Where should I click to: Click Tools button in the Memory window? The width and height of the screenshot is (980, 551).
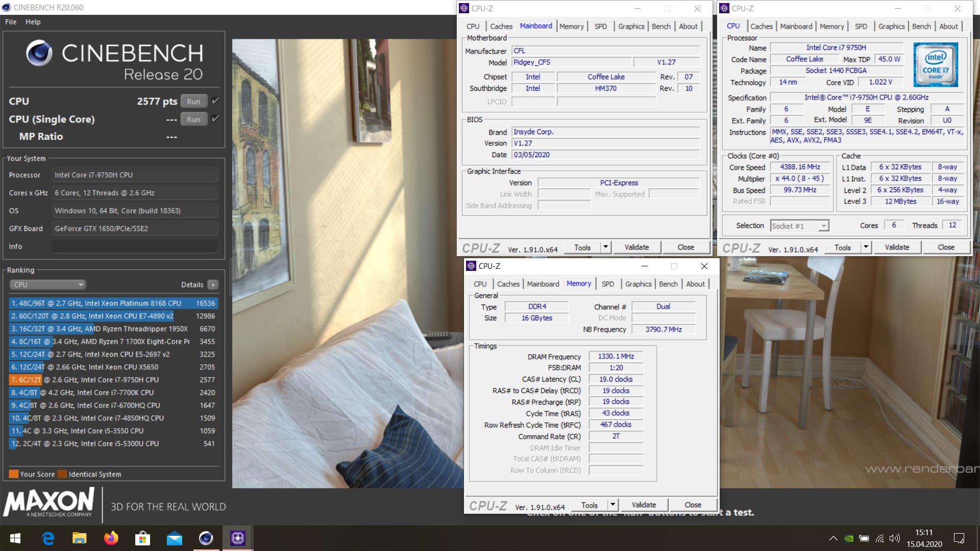(x=590, y=505)
